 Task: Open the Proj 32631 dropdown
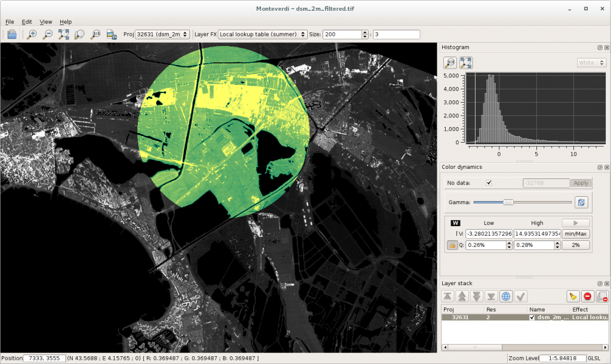click(162, 34)
